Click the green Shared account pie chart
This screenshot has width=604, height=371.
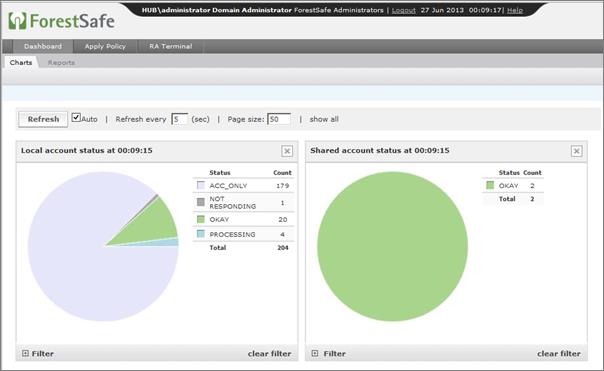click(x=393, y=247)
